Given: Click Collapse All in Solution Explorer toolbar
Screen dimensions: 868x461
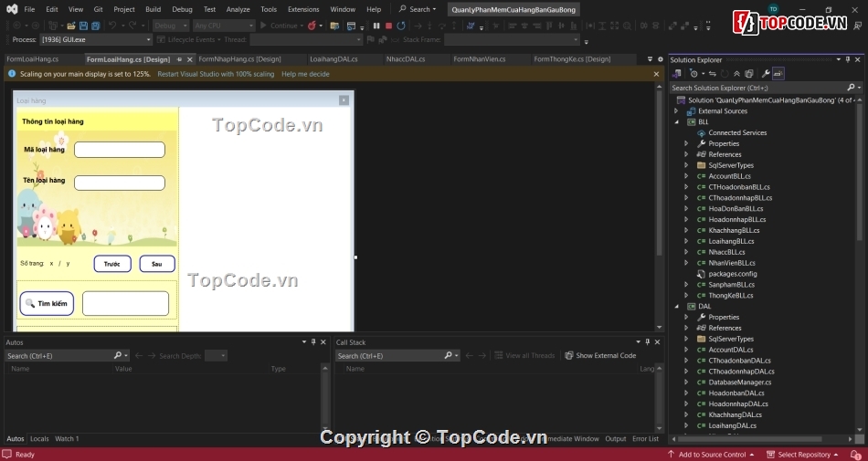Looking at the screenshot, I should [x=736, y=73].
